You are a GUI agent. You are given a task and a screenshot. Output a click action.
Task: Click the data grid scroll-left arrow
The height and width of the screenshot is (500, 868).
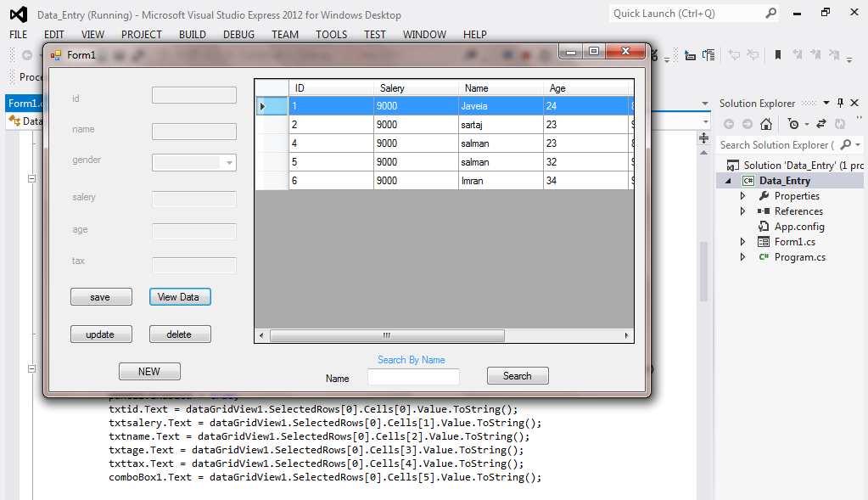[261, 335]
